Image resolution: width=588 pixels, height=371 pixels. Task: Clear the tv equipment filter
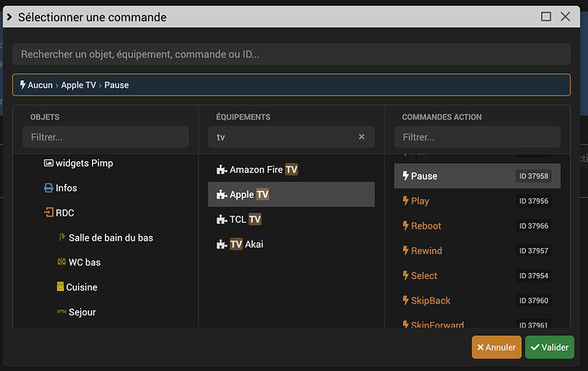coord(361,137)
